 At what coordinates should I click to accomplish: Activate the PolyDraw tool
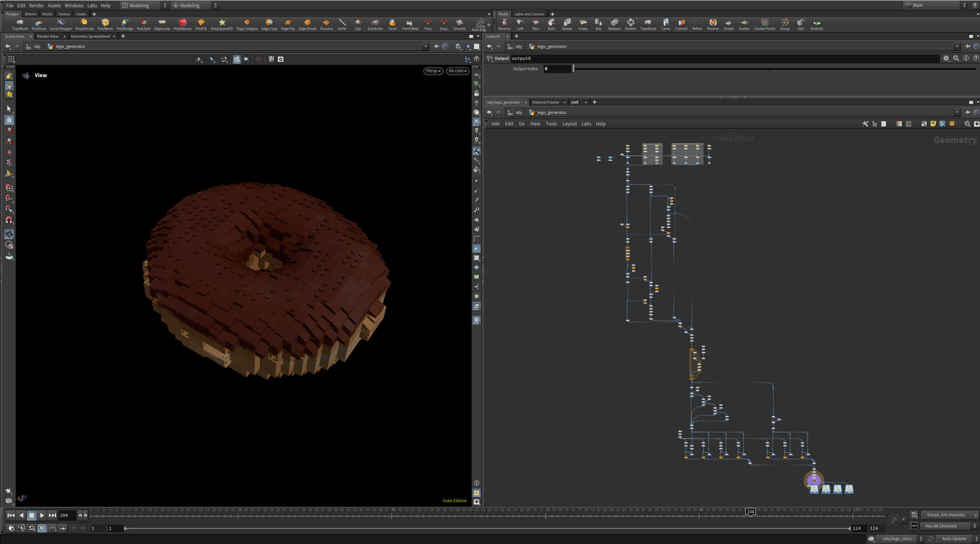[39, 25]
